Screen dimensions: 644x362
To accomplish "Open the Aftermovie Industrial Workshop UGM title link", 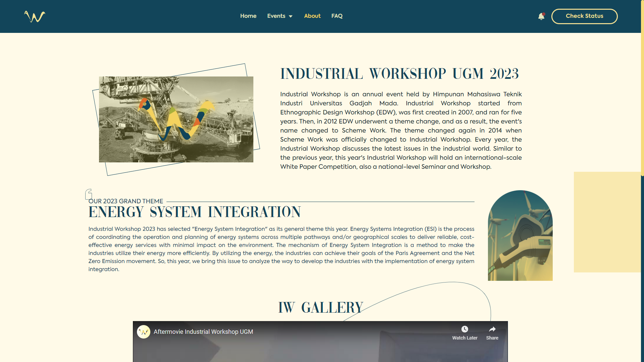I will pyautogui.click(x=203, y=332).
